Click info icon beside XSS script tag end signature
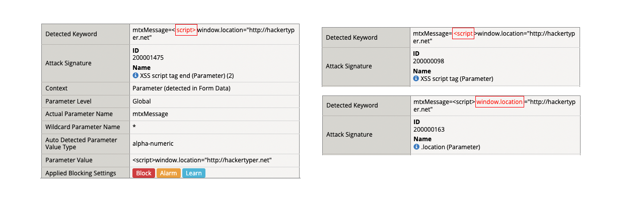The width and height of the screenshot is (644, 212). pyautogui.click(x=135, y=75)
